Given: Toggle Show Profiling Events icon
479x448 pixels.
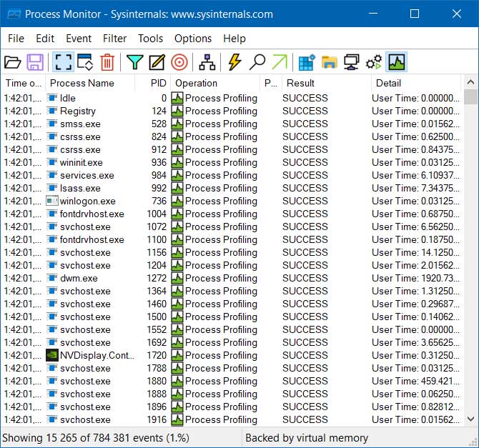Looking at the screenshot, I should pos(397,62).
